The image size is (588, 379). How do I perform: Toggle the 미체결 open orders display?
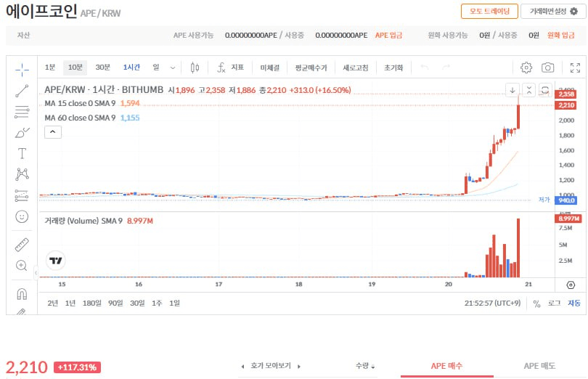(269, 68)
